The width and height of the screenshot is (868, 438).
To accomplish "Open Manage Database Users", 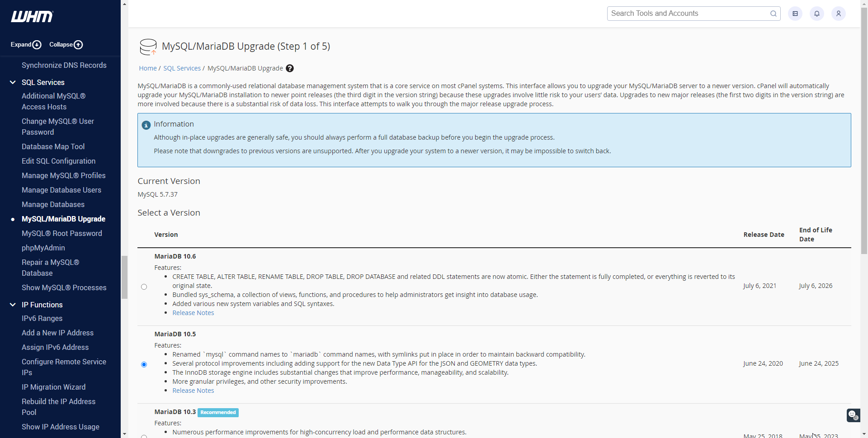I will [x=61, y=190].
